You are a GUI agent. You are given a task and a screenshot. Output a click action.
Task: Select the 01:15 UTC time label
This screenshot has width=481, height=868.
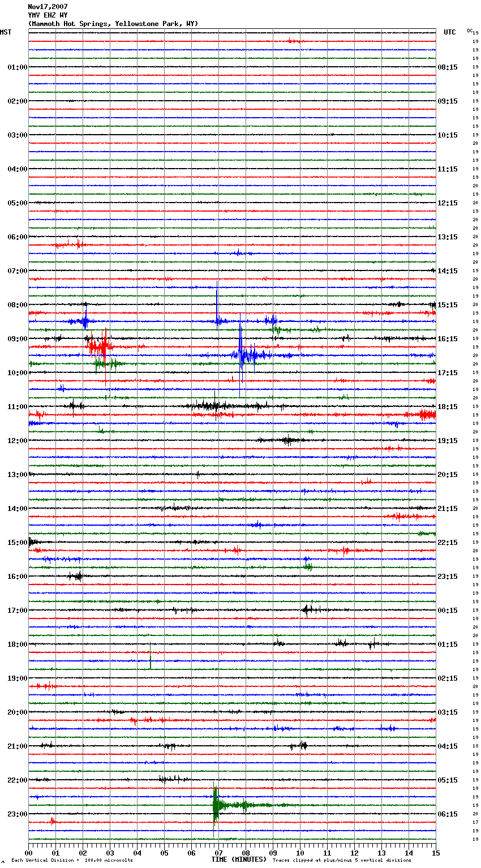pos(448,644)
